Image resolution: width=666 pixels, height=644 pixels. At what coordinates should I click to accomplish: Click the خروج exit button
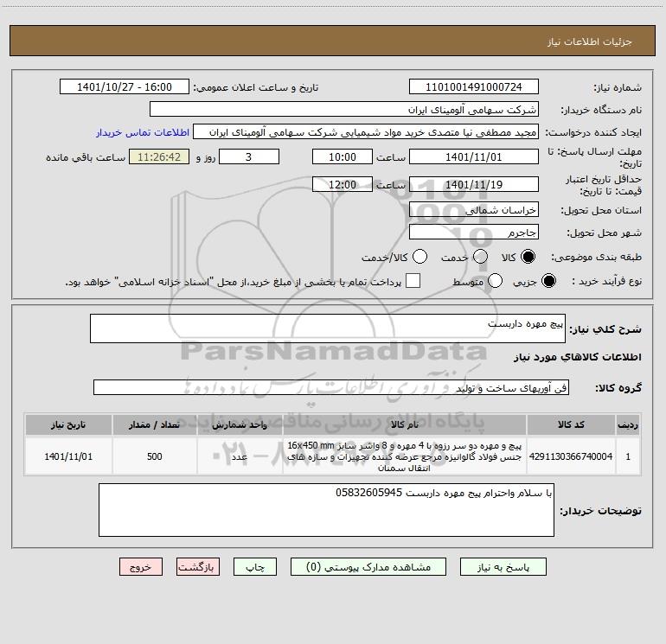click(x=141, y=567)
